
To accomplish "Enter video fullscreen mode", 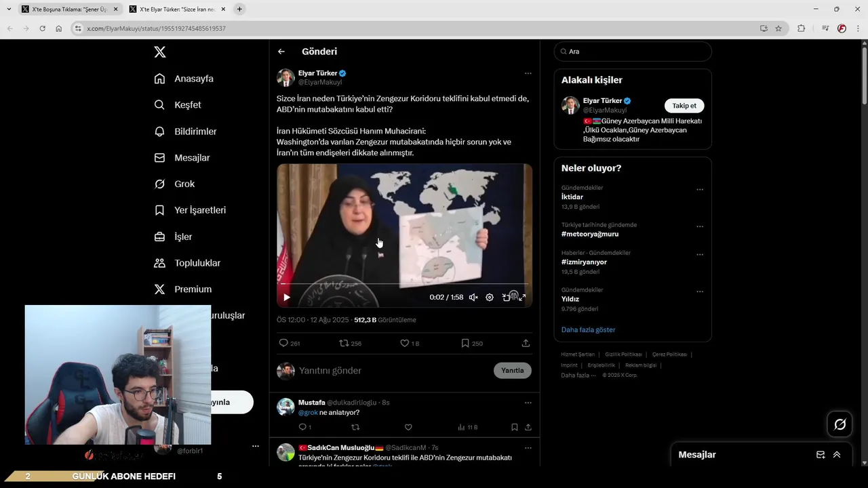I will 522,297.
